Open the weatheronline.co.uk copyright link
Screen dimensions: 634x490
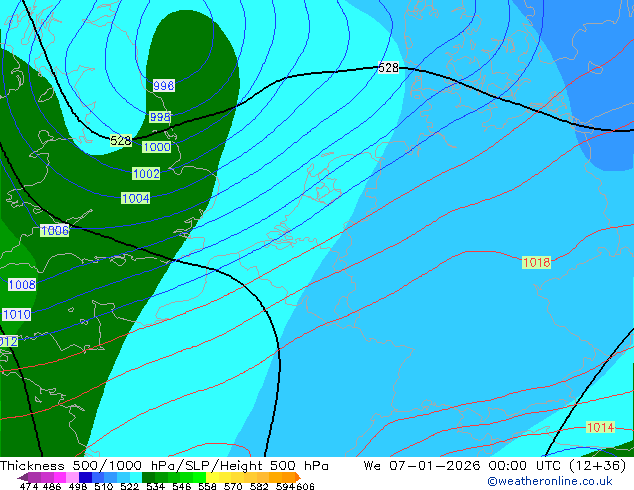coord(550,481)
